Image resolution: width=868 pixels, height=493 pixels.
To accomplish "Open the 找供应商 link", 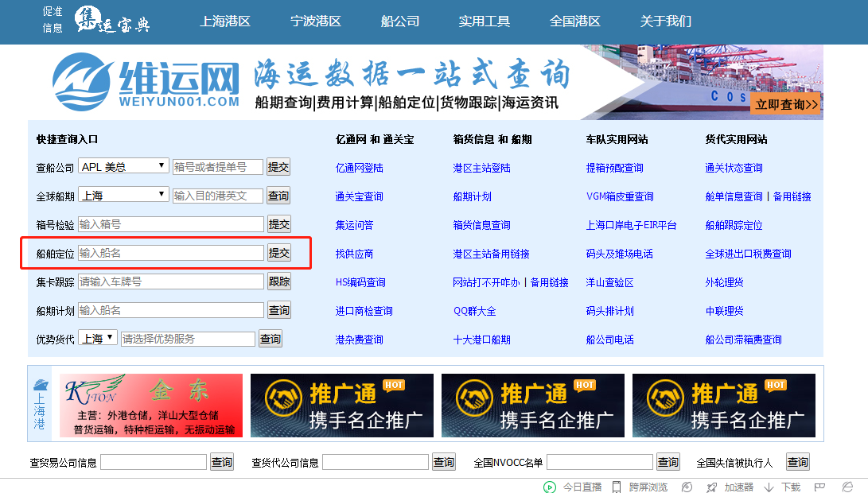I will click(x=354, y=254).
